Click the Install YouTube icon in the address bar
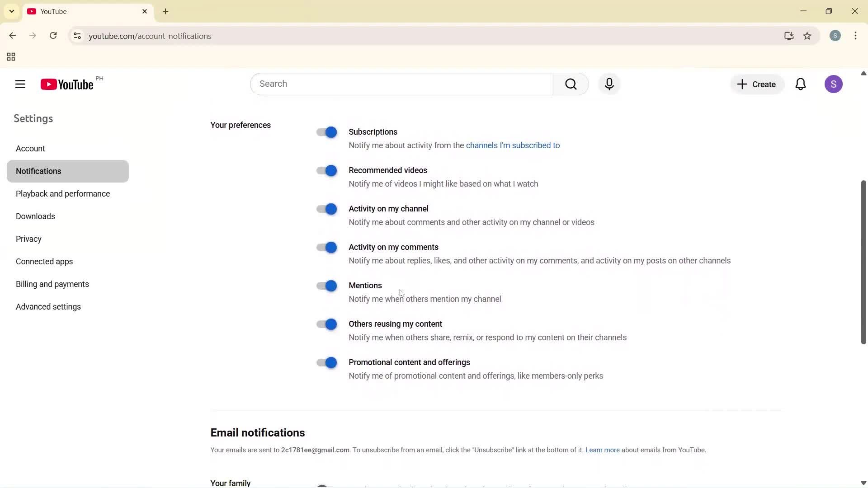The width and height of the screenshot is (868, 488). pos(789,36)
